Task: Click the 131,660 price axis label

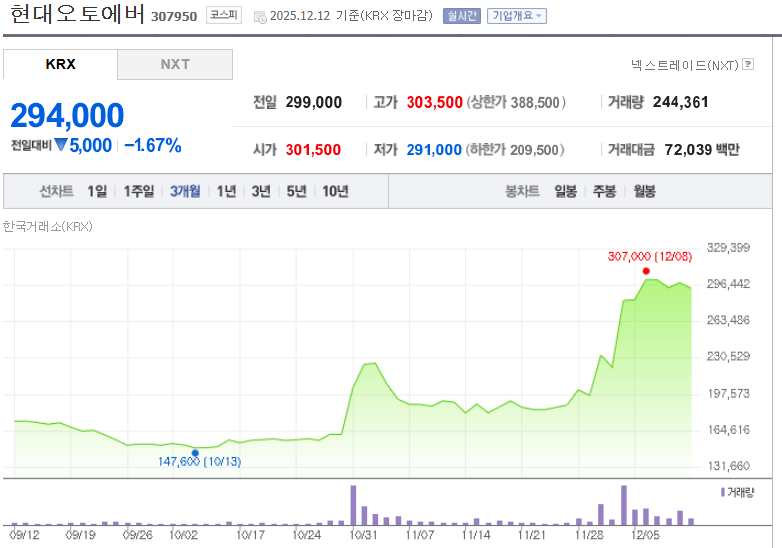Action: (728, 466)
